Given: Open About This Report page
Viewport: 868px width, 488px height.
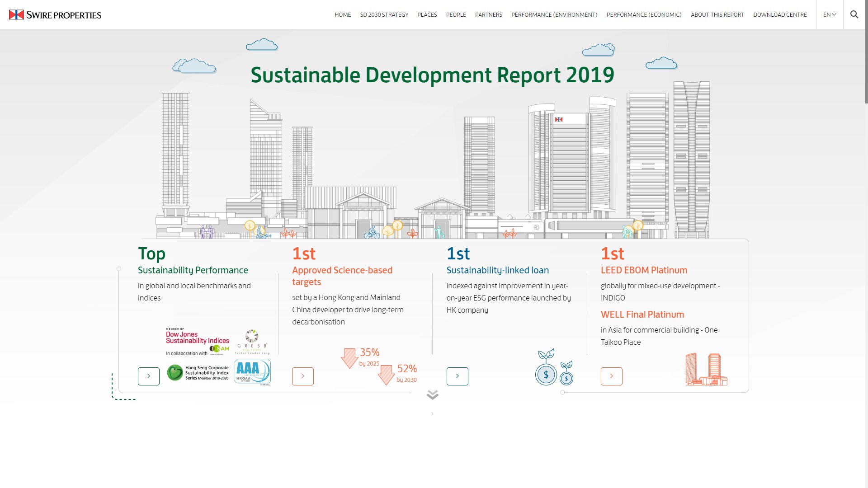Looking at the screenshot, I should pyautogui.click(x=717, y=14).
